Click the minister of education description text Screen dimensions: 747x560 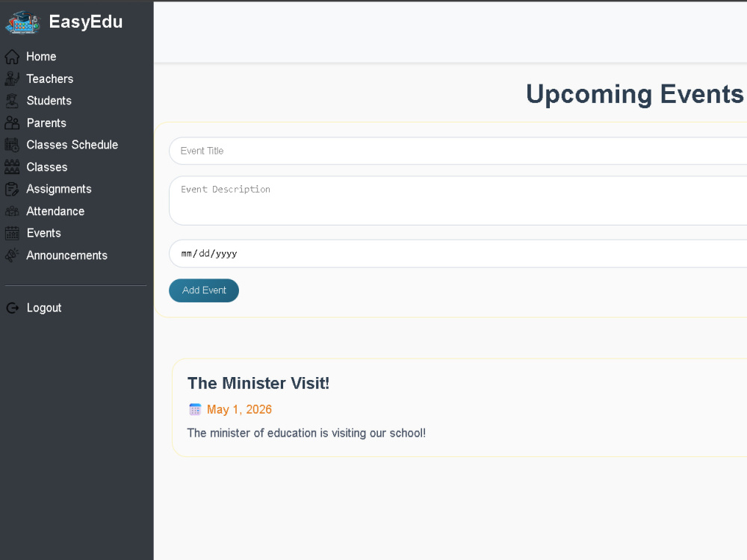(306, 433)
